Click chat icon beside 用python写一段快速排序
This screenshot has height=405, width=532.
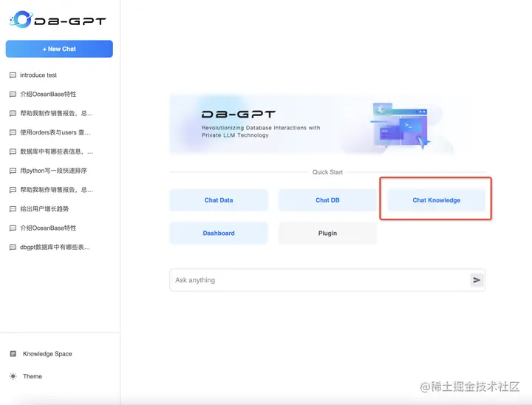pyautogui.click(x=13, y=171)
